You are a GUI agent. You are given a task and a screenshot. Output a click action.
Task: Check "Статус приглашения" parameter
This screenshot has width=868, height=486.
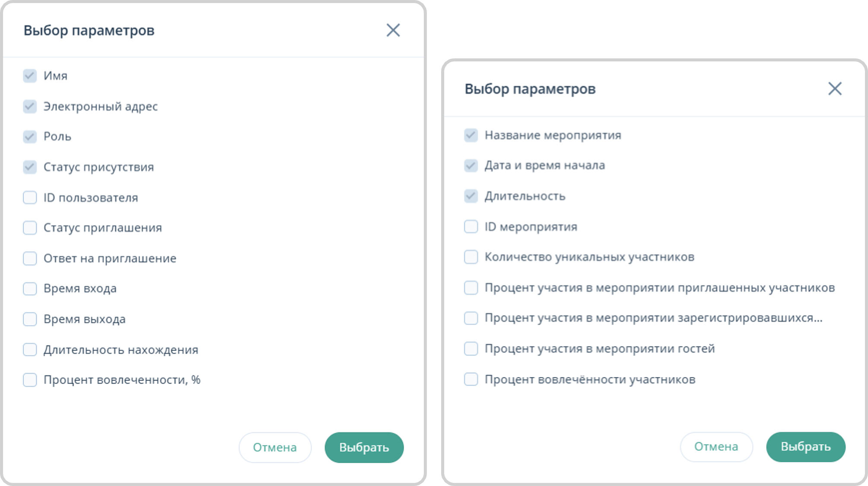point(29,228)
